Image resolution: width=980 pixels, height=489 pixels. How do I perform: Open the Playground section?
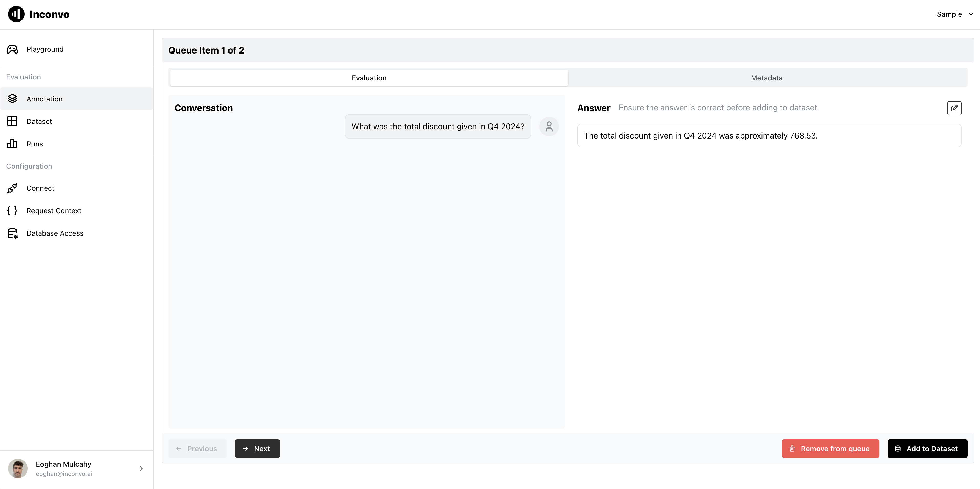click(x=44, y=49)
